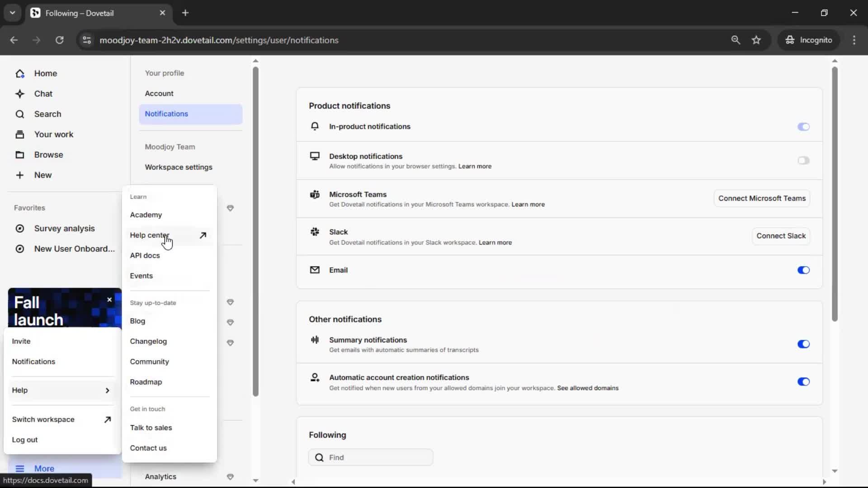Viewport: 868px width, 488px height.
Task: Enable Desktop notifications toggle
Action: point(803,160)
